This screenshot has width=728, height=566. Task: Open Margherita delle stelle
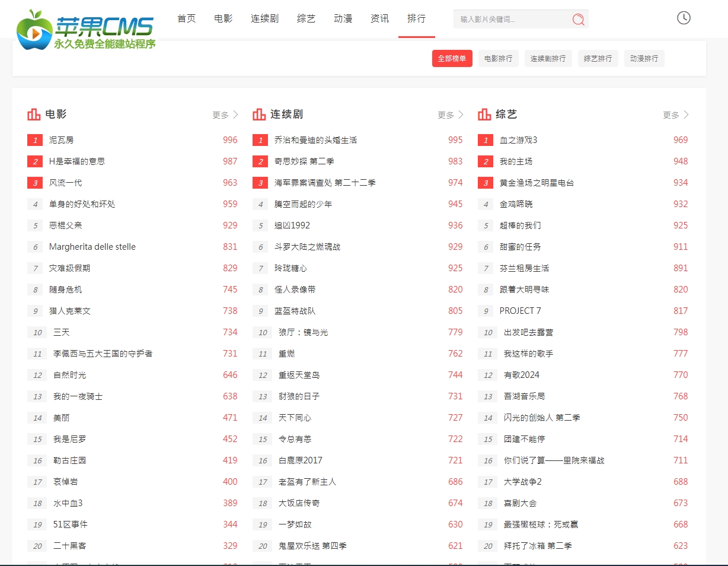click(x=92, y=247)
